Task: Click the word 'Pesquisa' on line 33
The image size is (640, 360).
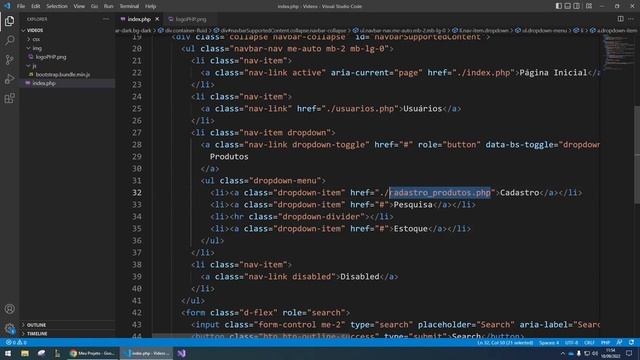Action: coord(413,204)
